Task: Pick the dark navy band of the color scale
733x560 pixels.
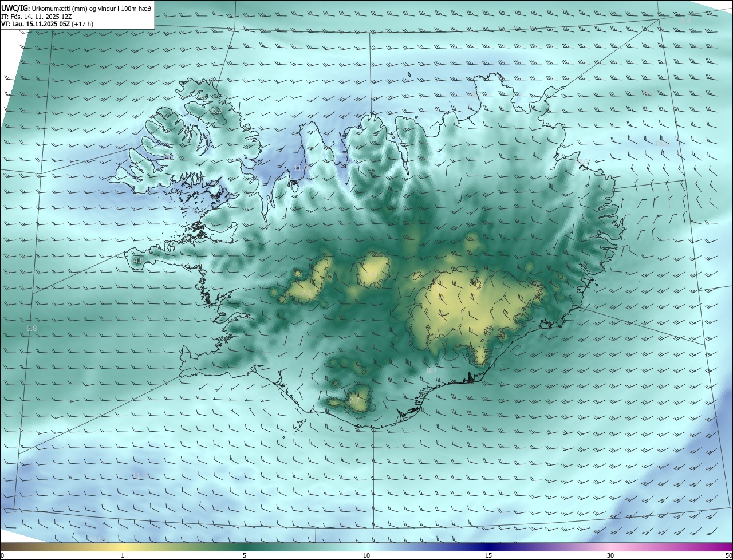Action: click(x=488, y=547)
